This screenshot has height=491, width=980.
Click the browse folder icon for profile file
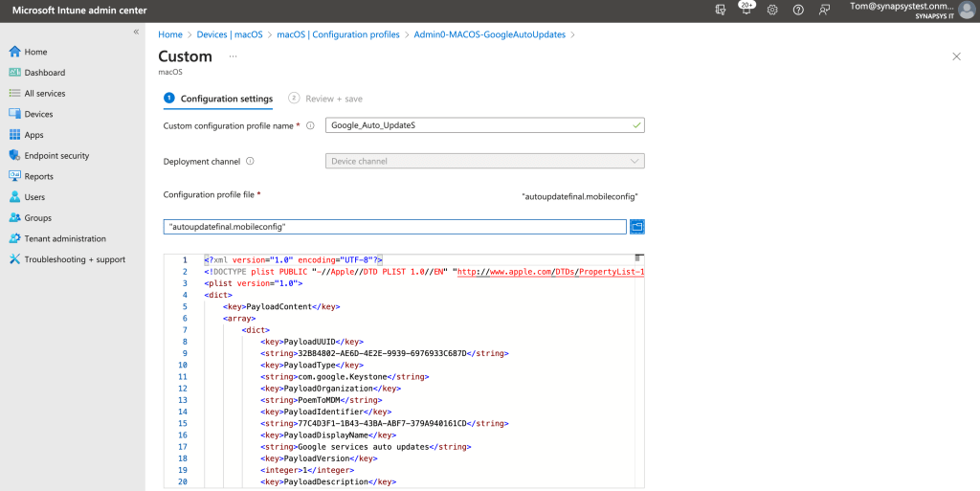click(x=637, y=227)
